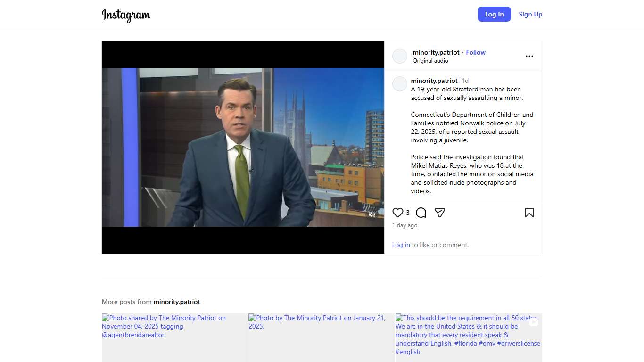Follow the minority.patriot account
Image resolution: width=644 pixels, height=362 pixels.
point(475,52)
